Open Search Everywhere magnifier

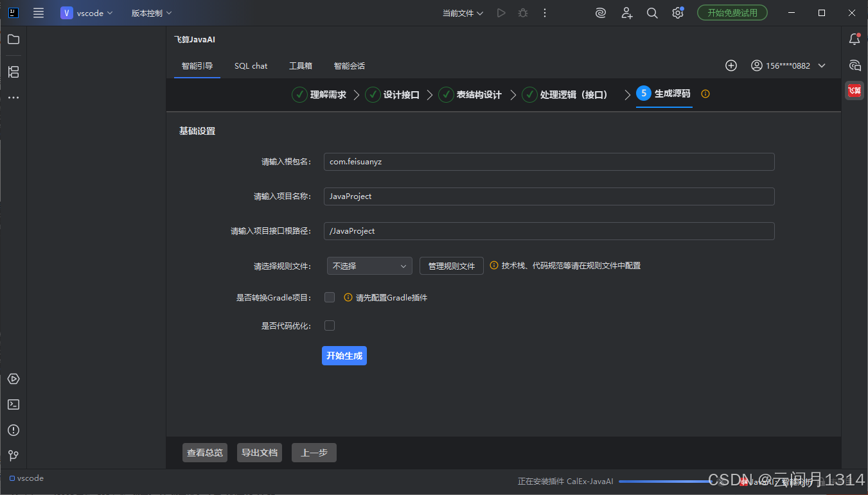click(x=652, y=13)
